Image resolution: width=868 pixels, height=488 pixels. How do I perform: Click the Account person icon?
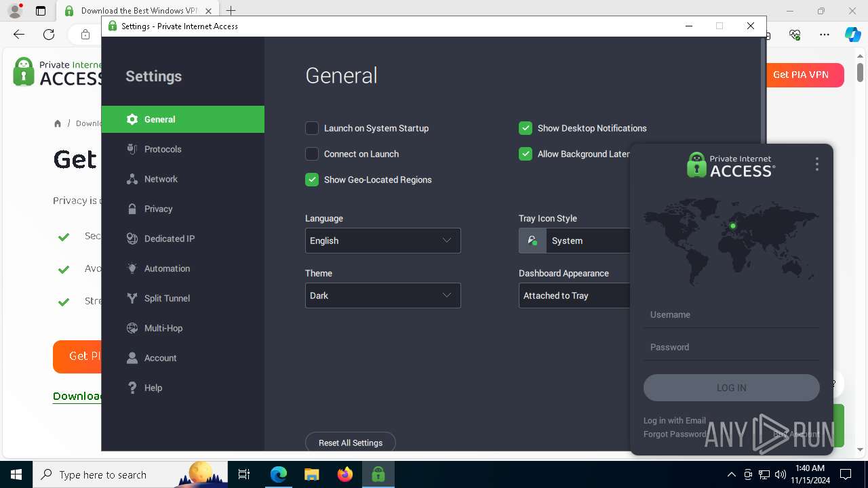pos(132,358)
